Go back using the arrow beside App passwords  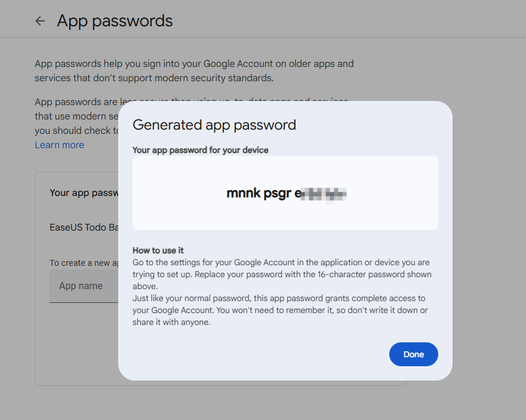tap(40, 21)
